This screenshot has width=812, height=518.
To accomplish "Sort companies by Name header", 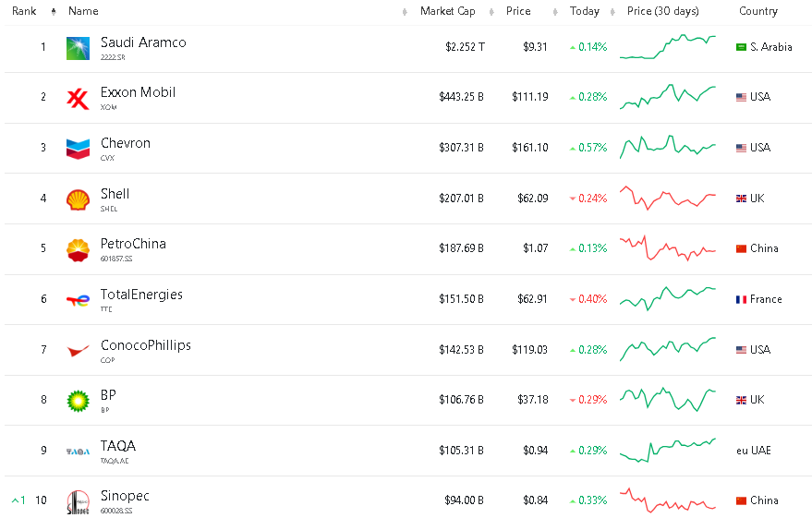I will 83,11.
